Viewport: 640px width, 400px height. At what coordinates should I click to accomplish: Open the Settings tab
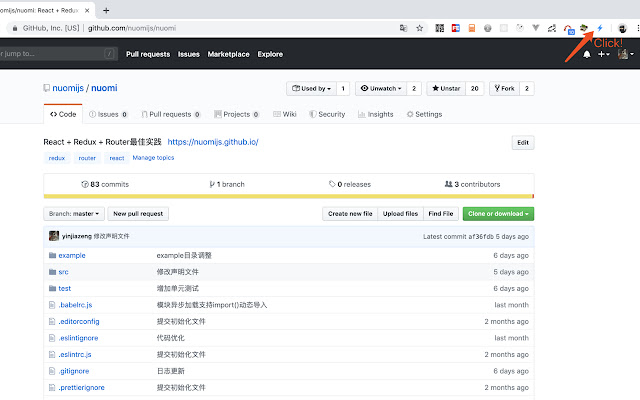coord(424,114)
